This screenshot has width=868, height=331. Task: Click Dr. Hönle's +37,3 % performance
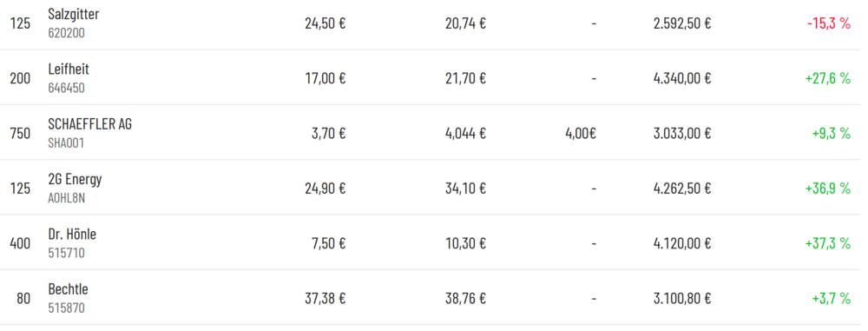coord(827,243)
